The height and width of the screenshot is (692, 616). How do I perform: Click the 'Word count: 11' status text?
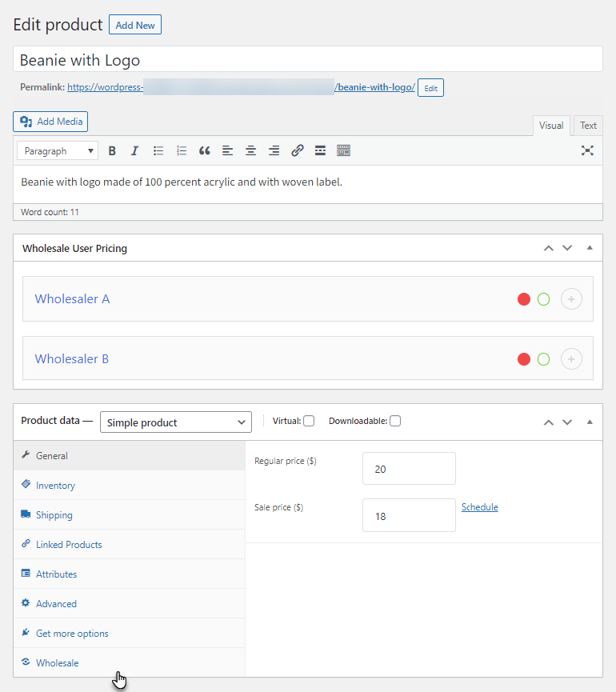pyautogui.click(x=50, y=212)
